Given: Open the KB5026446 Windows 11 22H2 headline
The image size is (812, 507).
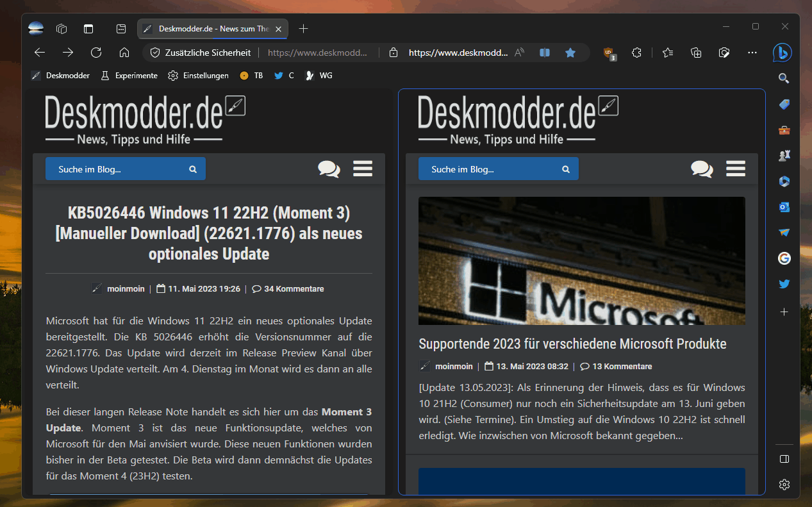Looking at the screenshot, I should [x=209, y=233].
